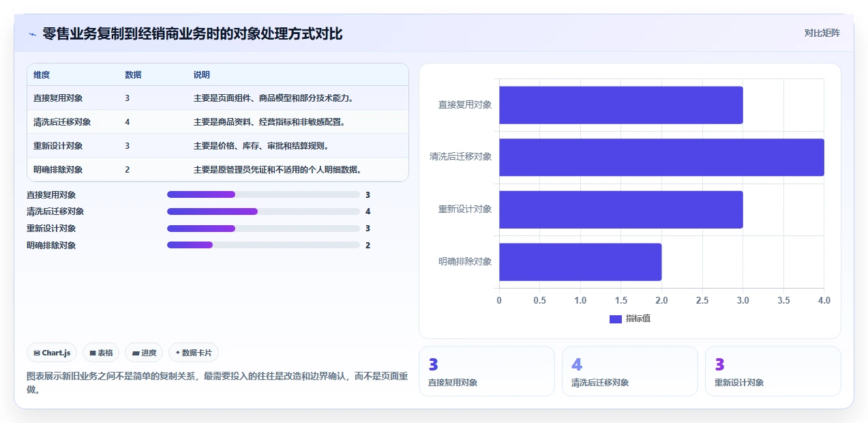868x423 pixels.
Task: Click the 表格 tag chip
Action: [x=101, y=353]
